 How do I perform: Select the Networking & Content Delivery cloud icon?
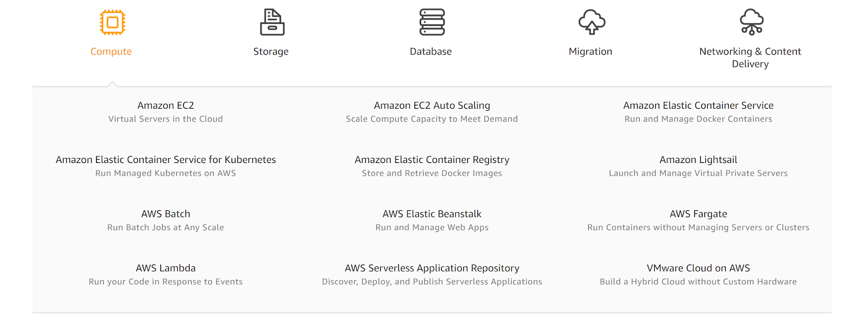click(750, 22)
